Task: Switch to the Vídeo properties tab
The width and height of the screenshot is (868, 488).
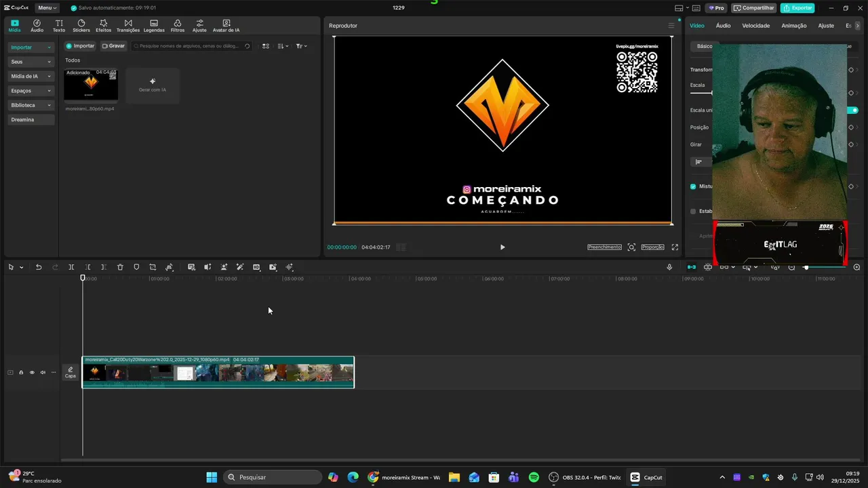Action: (x=697, y=26)
